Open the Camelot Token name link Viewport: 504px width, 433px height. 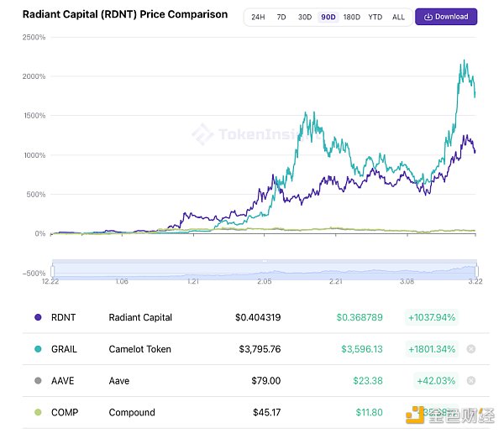click(x=139, y=349)
